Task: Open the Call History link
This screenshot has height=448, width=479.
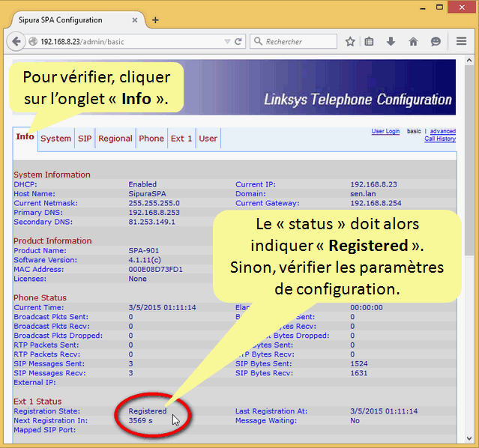Action: point(440,139)
